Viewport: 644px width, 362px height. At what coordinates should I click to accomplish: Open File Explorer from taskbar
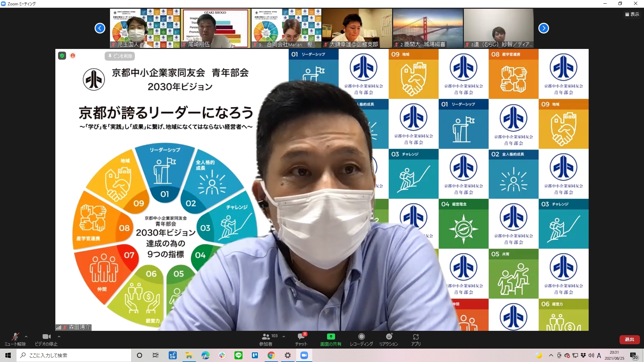point(189,355)
